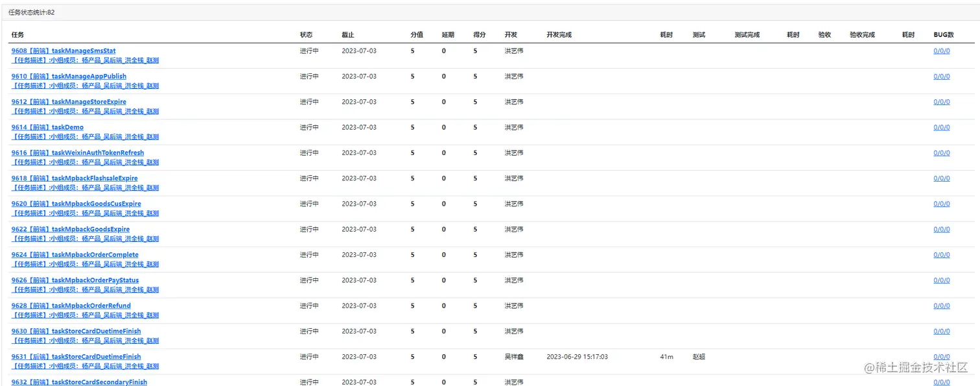Open the 9614 taskDemo task
The image size is (980, 386).
tap(47, 127)
